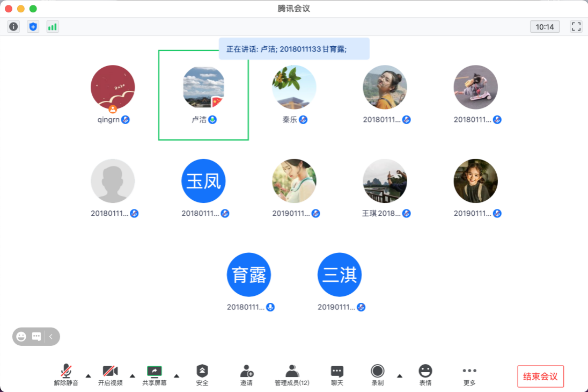This screenshot has width=588, height=392.
Task: Open the meeting info icon
Action: point(13,26)
